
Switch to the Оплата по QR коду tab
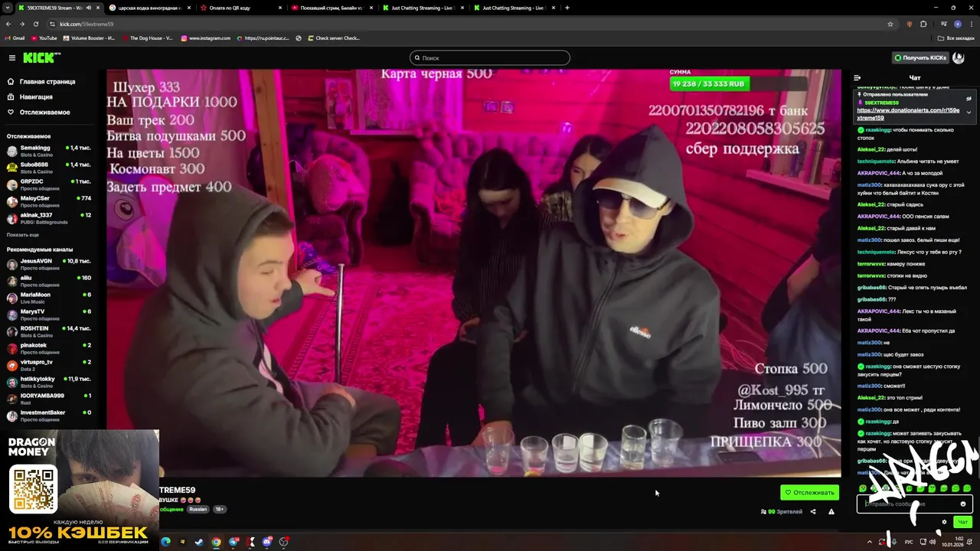pyautogui.click(x=240, y=8)
